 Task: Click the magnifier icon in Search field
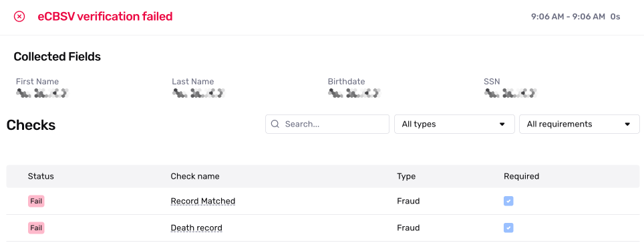coord(276,124)
